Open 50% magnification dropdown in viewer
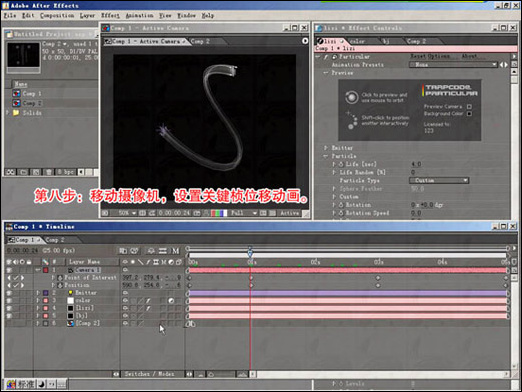The height and width of the screenshot is (392, 522). (127, 213)
